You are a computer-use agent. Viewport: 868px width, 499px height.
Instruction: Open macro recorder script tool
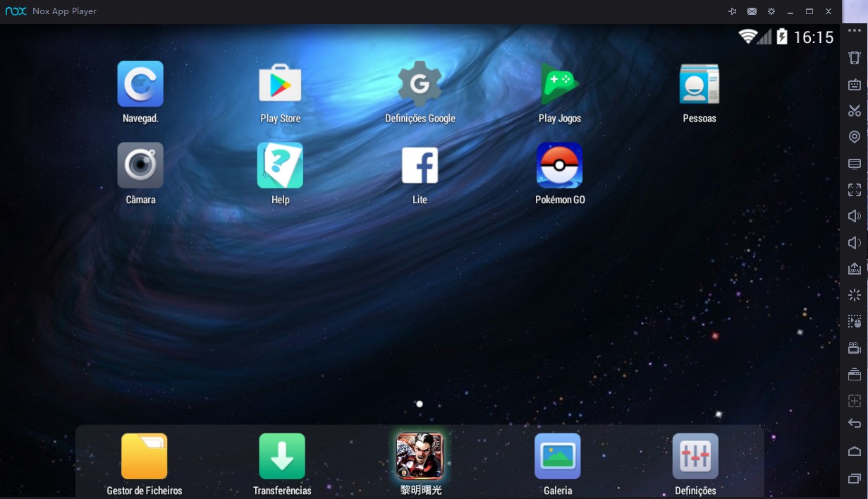point(855,322)
